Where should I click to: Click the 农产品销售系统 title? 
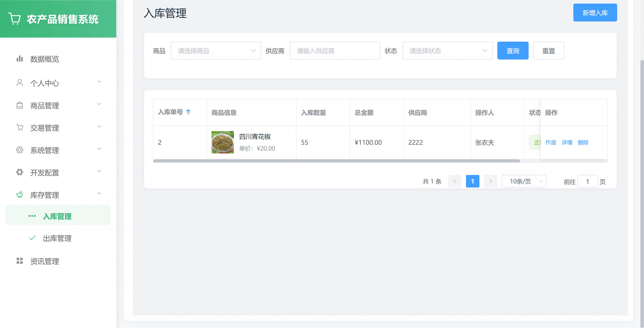pyautogui.click(x=63, y=19)
